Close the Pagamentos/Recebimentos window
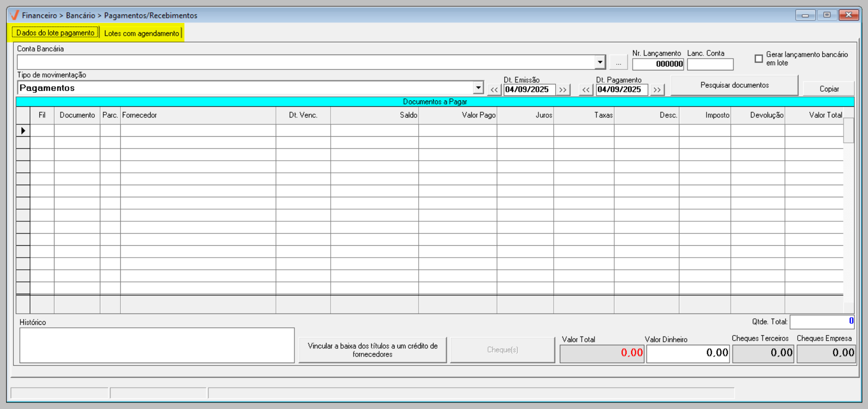Screen dimensions: 868x409 [849, 15]
